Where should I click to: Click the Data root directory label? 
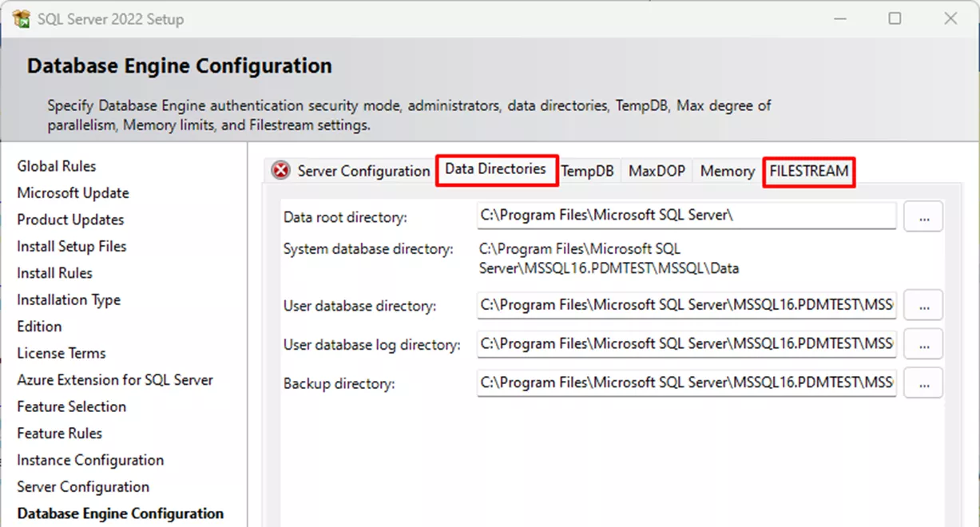[x=345, y=217]
